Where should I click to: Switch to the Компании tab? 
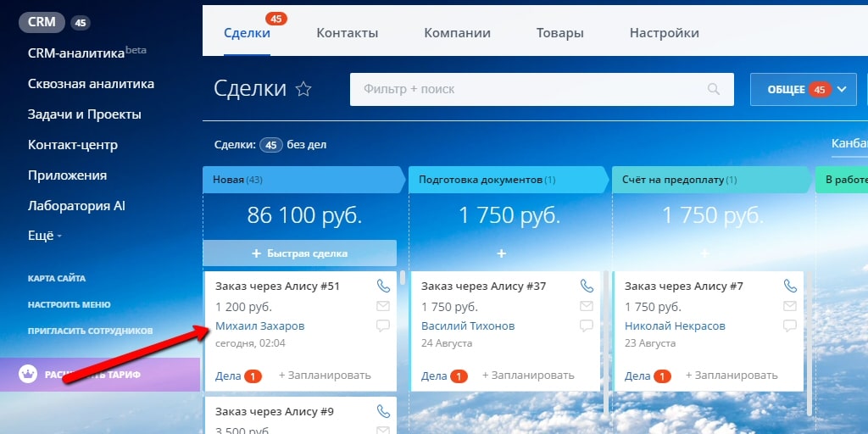(x=457, y=33)
